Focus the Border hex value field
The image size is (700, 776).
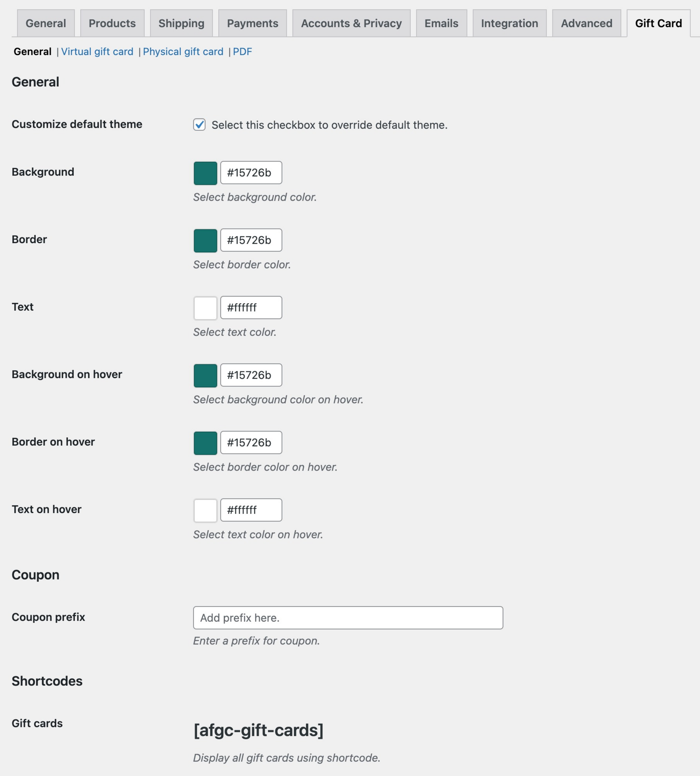pyautogui.click(x=251, y=240)
